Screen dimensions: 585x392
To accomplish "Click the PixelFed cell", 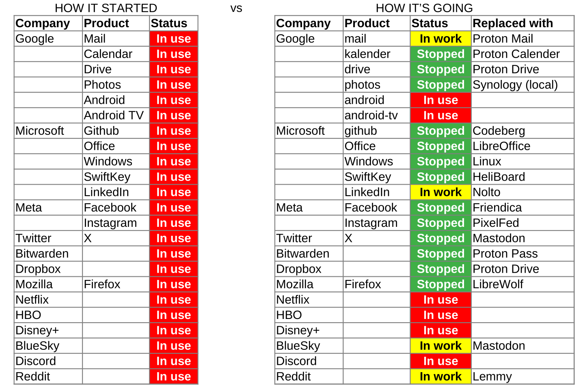I will [x=496, y=223].
